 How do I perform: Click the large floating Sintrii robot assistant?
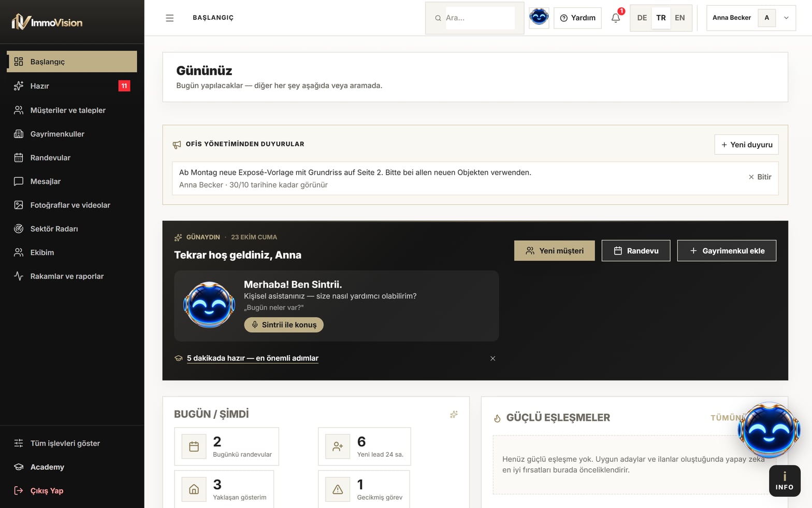pos(769,430)
